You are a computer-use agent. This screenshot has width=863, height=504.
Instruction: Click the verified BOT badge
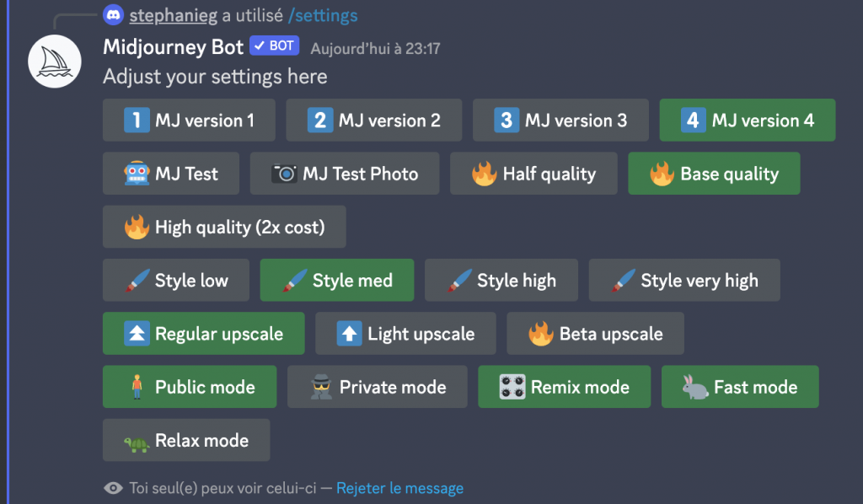274,46
